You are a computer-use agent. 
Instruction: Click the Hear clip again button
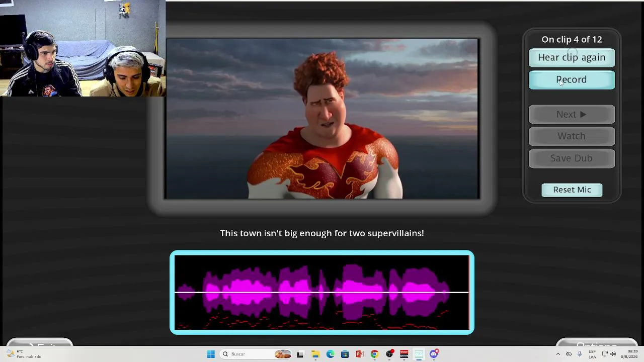(572, 57)
